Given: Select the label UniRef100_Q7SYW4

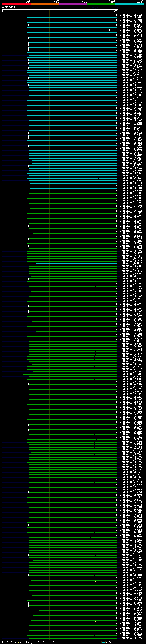Looking at the screenshot, I should click(x=131, y=567).
